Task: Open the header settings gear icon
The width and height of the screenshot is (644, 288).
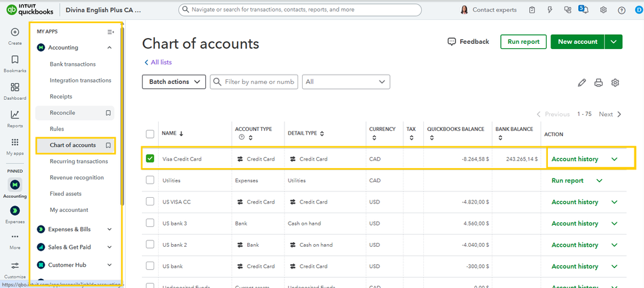Action: coord(603,10)
